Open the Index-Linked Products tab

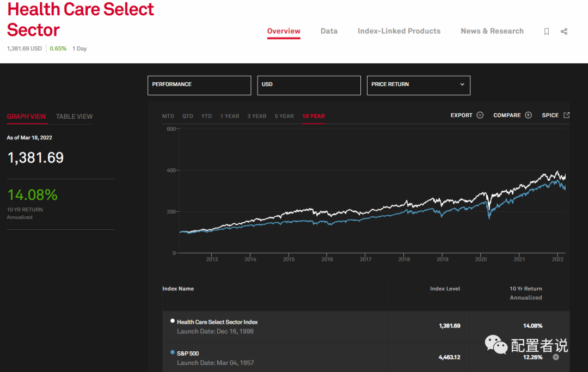399,31
